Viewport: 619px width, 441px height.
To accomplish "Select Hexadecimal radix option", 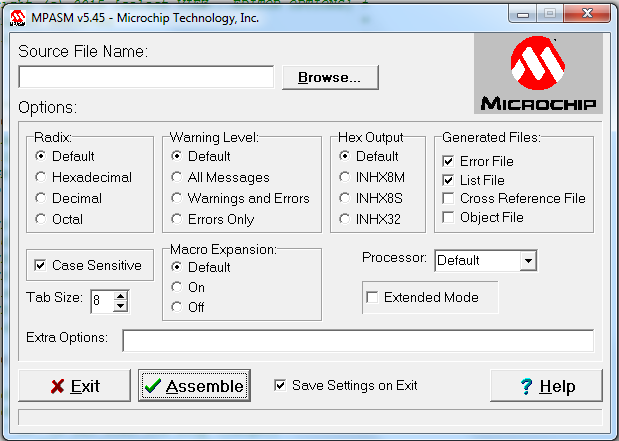I will click(40, 177).
